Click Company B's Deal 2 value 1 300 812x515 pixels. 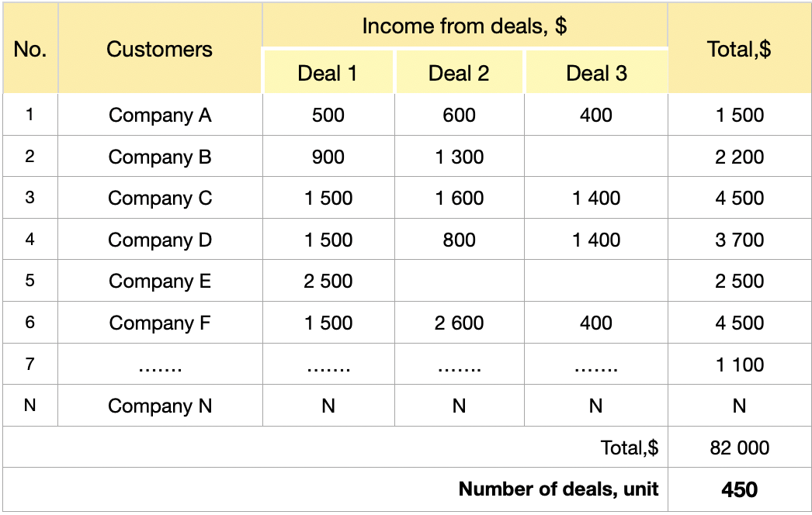pyautogui.click(x=459, y=157)
